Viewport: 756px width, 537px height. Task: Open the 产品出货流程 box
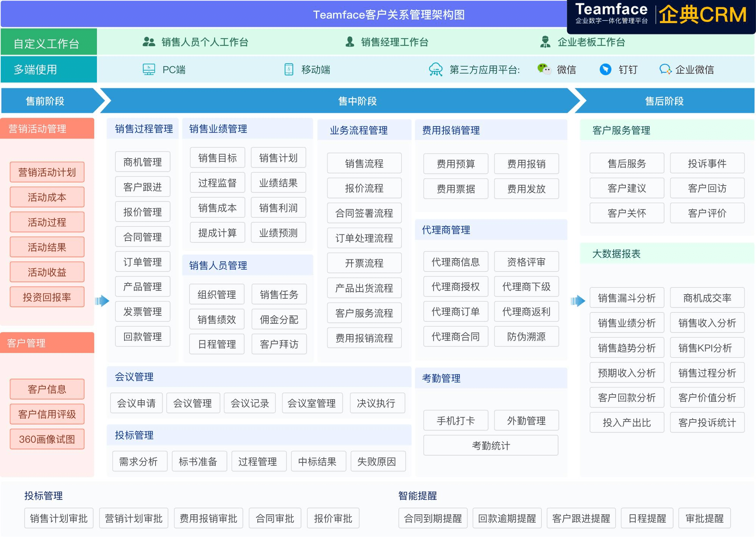(364, 288)
